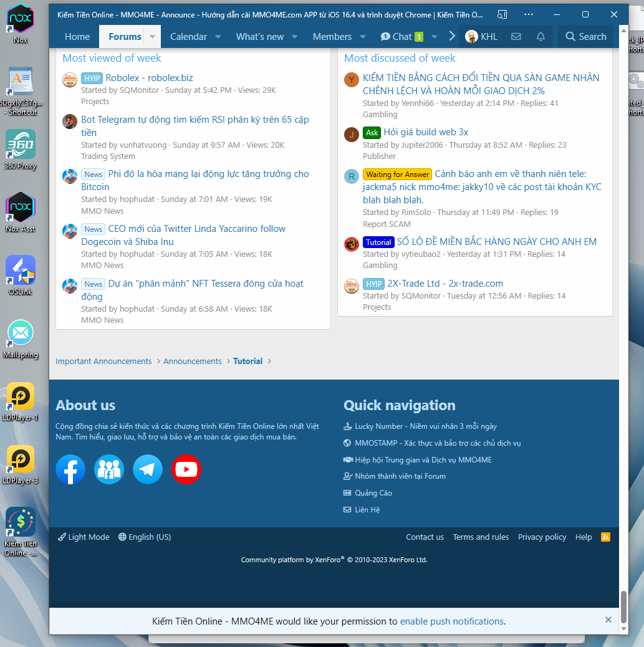The image size is (644, 647).
Task: Expand the What's new dropdown arrow
Action: (x=295, y=36)
